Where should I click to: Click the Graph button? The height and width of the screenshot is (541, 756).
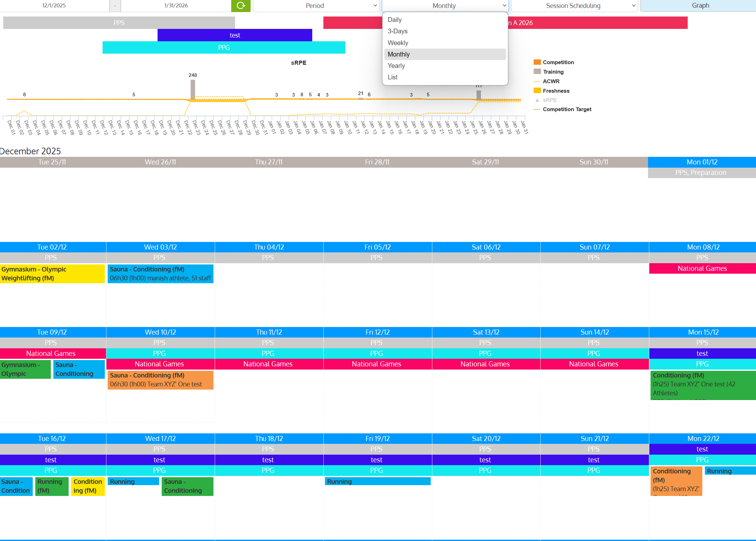pos(700,6)
